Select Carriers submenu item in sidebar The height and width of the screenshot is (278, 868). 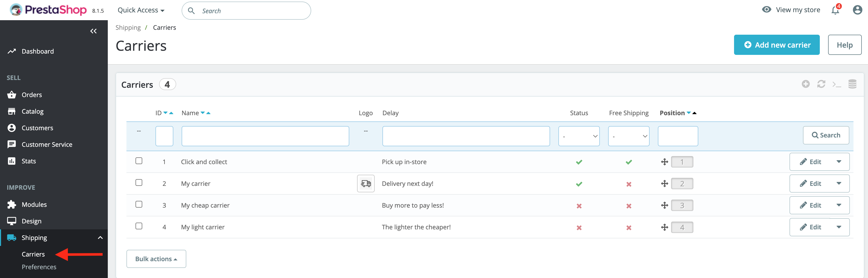(33, 254)
